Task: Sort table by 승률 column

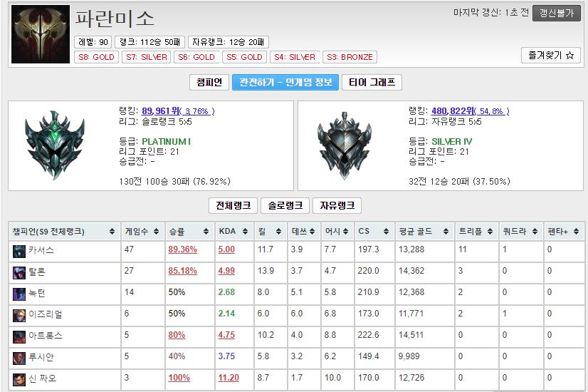Action: coord(189,232)
